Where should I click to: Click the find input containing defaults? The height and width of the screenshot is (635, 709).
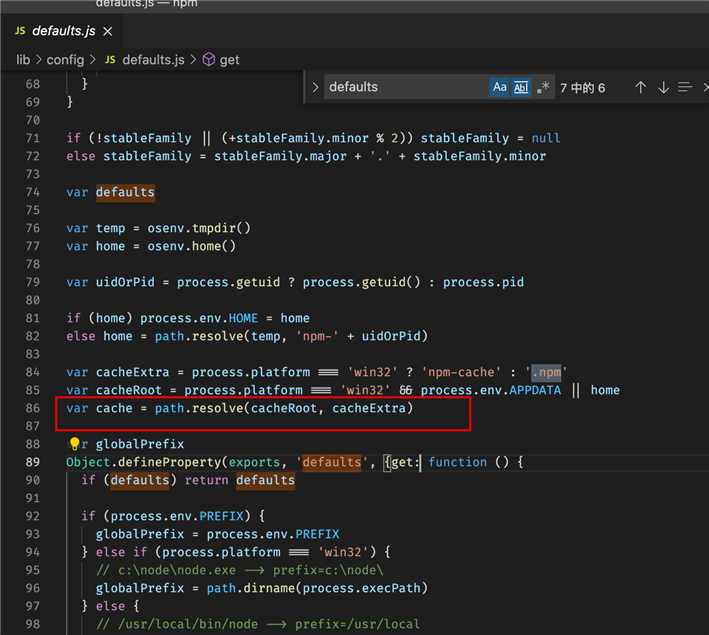[405, 87]
